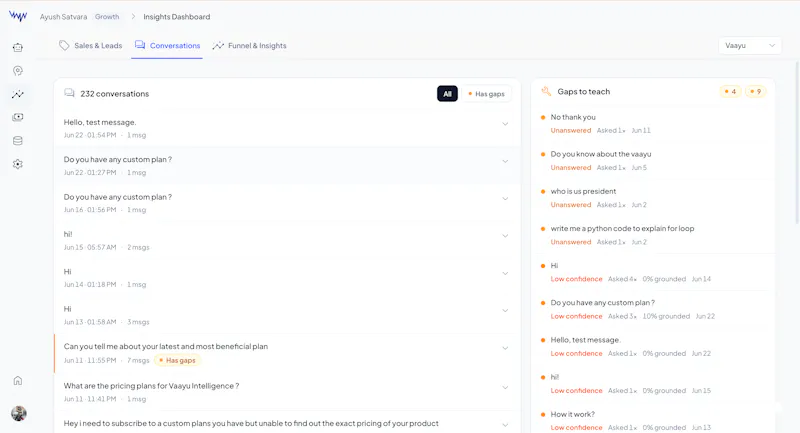Viewport: 800px width, 433px height.
Task: Switch to the Conversations tab
Action: click(167, 45)
